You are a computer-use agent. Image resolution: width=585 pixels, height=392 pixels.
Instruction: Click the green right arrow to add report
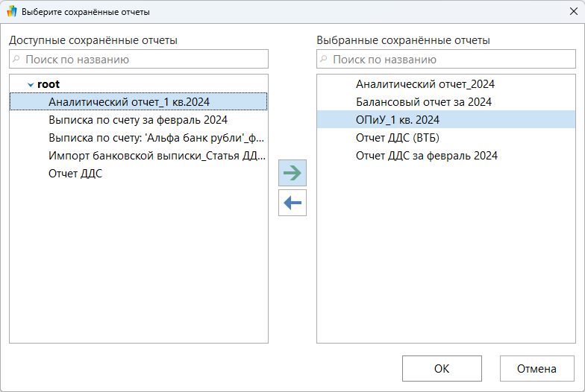[292, 173]
